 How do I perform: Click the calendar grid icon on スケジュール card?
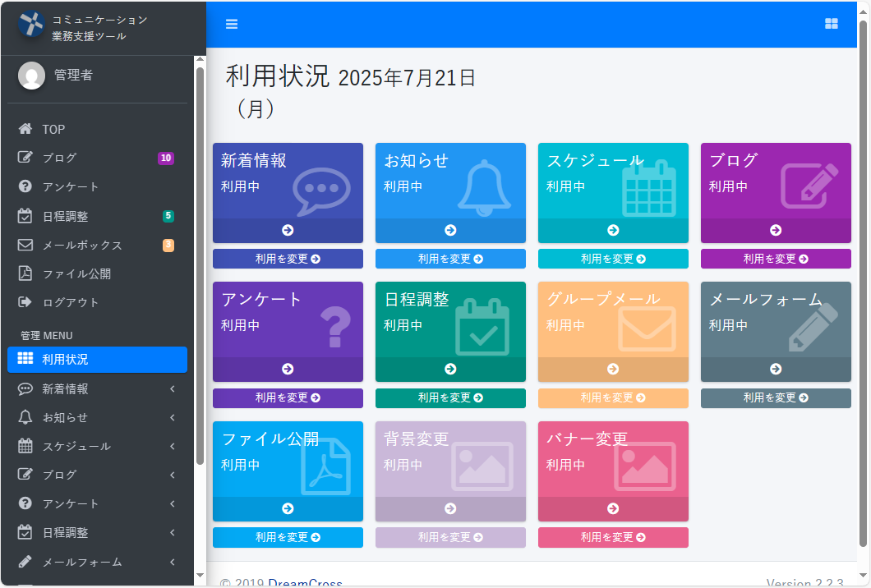649,188
